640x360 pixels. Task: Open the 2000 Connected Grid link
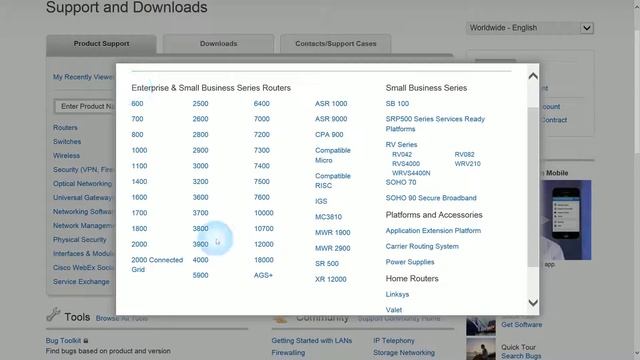click(157, 264)
